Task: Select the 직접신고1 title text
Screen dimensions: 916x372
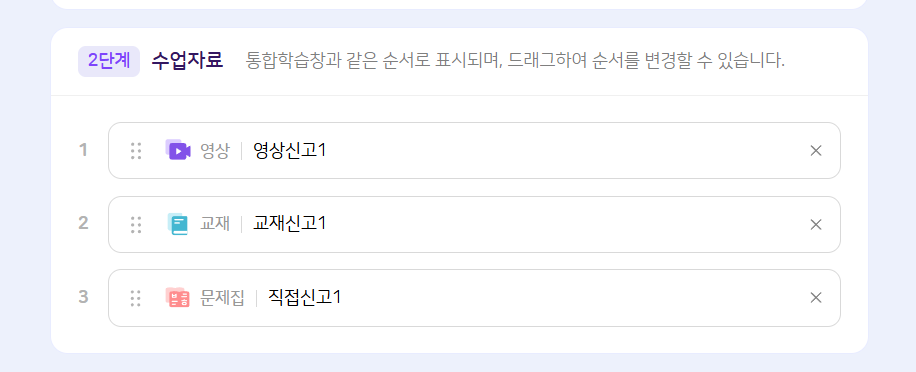Action: coord(304,297)
